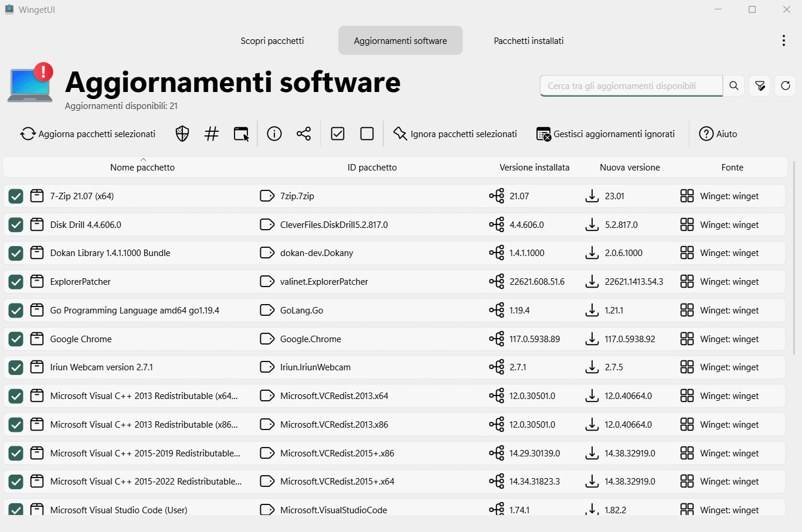Uncheck Visual C++ 2015-2022 checkbox
This screenshot has height=532, width=802.
[x=16, y=482]
